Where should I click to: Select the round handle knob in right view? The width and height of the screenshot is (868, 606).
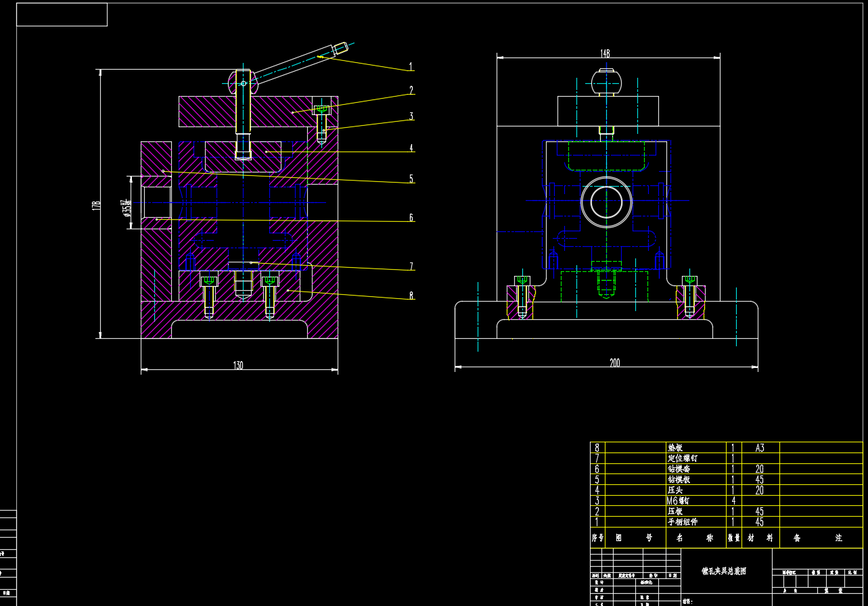(x=606, y=81)
